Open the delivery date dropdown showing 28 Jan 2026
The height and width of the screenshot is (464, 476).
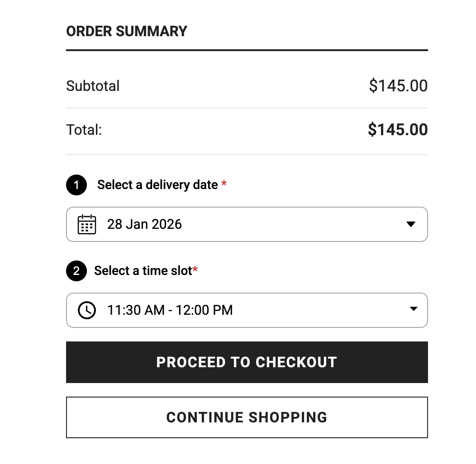[247, 224]
